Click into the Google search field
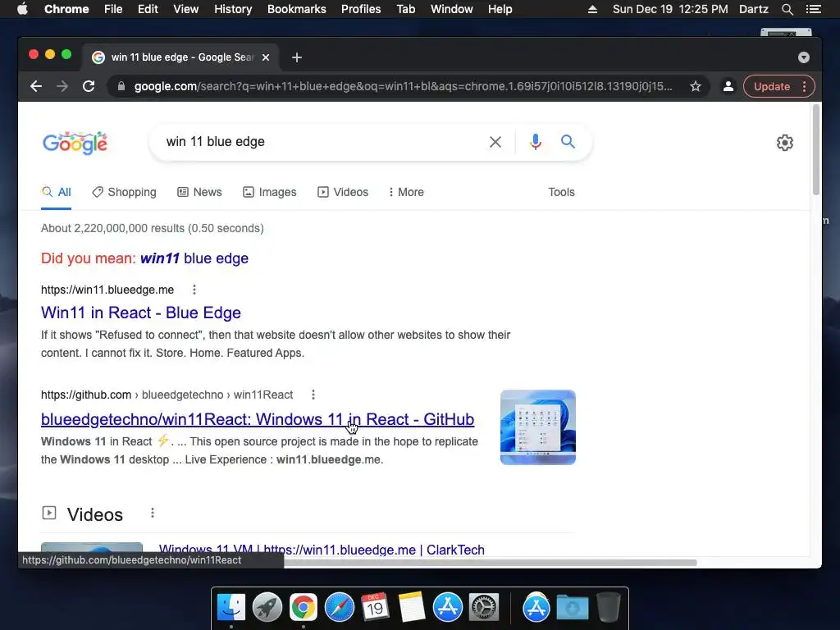This screenshot has width=840, height=630. point(322,142)
